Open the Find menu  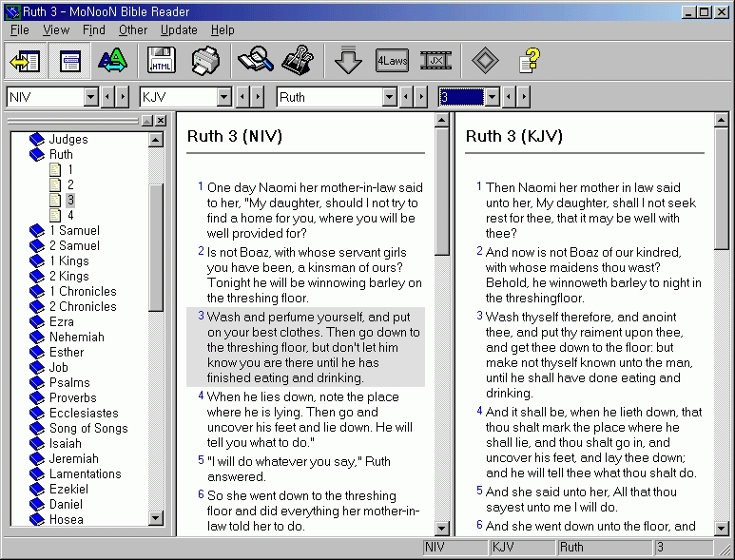[94, 30]
